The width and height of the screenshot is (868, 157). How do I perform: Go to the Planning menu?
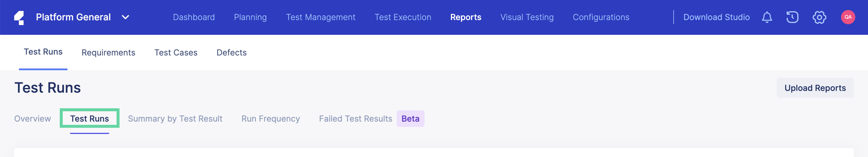[250, 17]
